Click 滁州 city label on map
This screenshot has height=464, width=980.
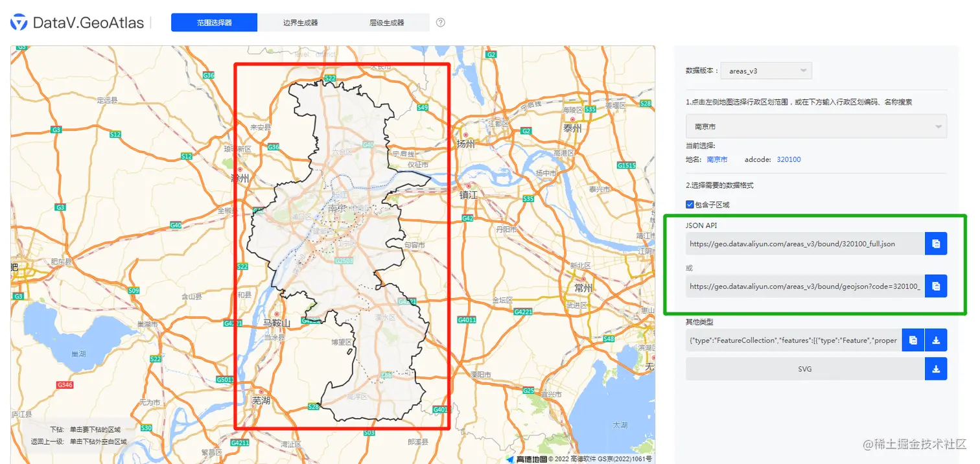coord(240,178)
